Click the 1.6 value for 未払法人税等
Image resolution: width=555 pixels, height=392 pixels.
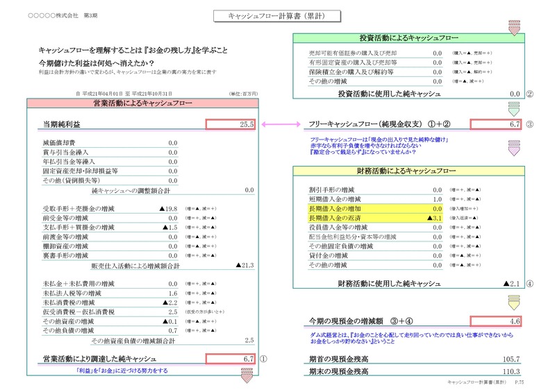pos(173,293)
